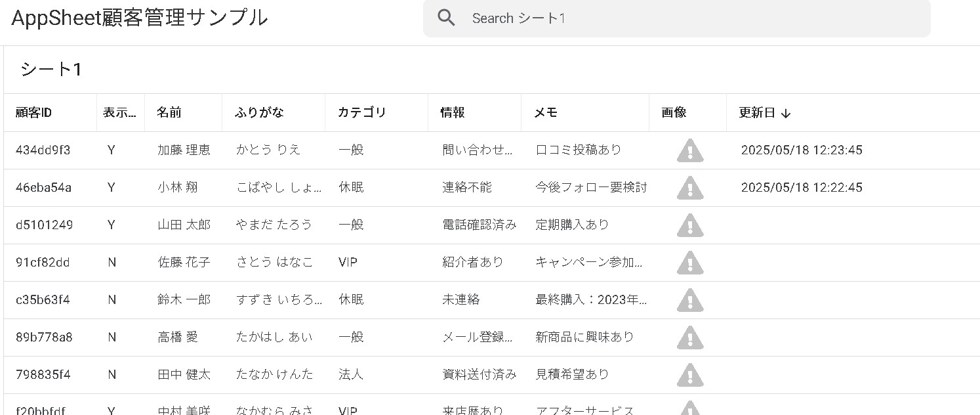The image size is (980, 415).
Task: Click the メモ column header to sort
Action: pos(544,112)
